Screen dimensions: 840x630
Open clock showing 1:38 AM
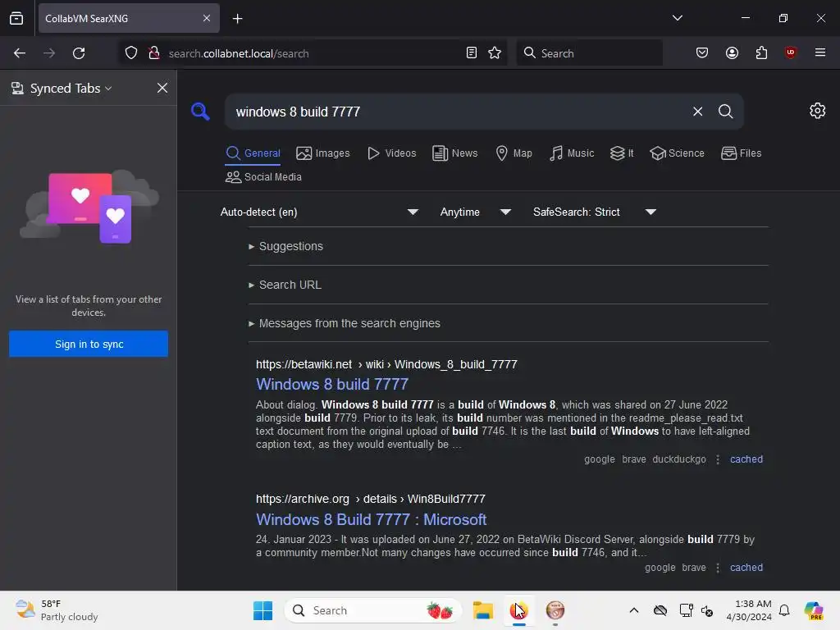[748, 610]
